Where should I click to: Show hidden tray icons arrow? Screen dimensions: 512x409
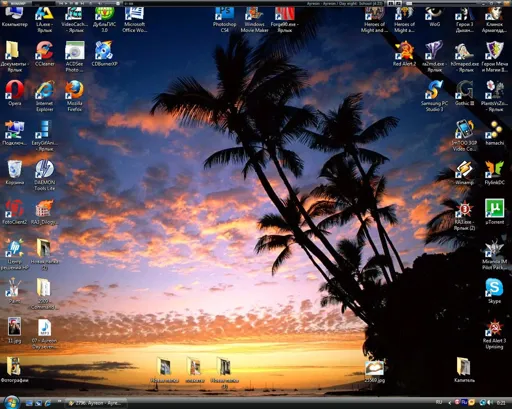tap(450, 403)
